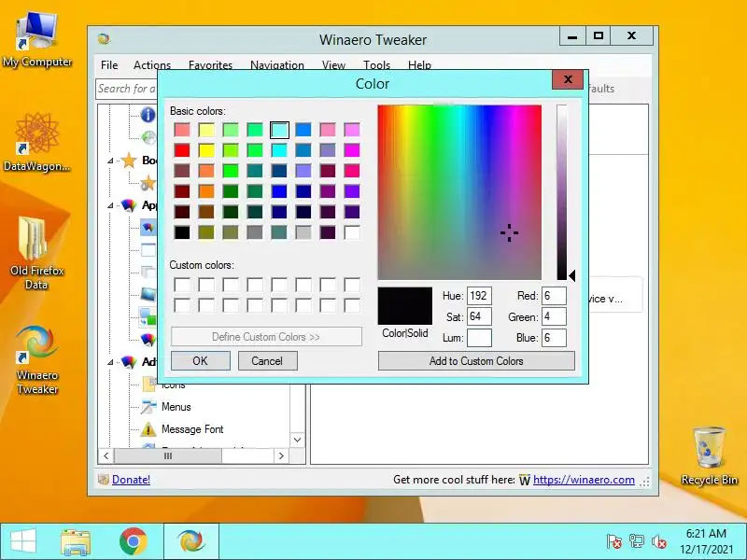
Task: Click the Windows Start button
Action: (x=22, y=541)
